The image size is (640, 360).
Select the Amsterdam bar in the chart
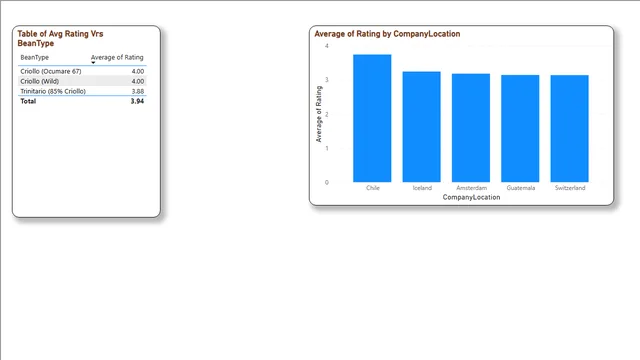point(471,128)
